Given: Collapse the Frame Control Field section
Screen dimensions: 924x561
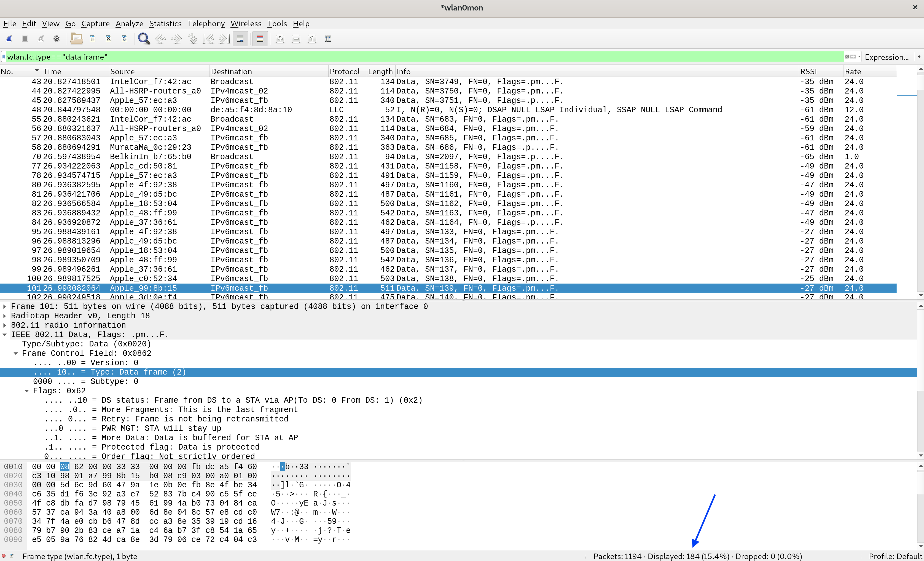Looking at the screenshot, I should [16, 354].
